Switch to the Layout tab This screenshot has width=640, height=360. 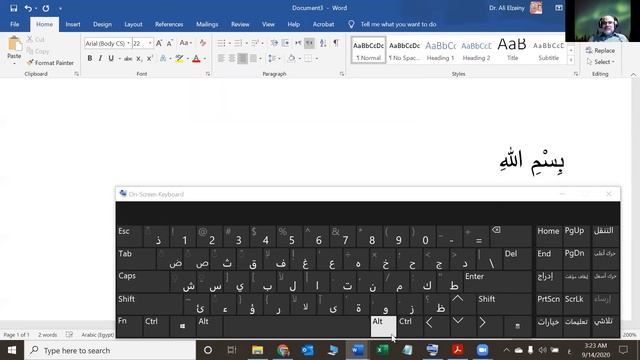133,24
